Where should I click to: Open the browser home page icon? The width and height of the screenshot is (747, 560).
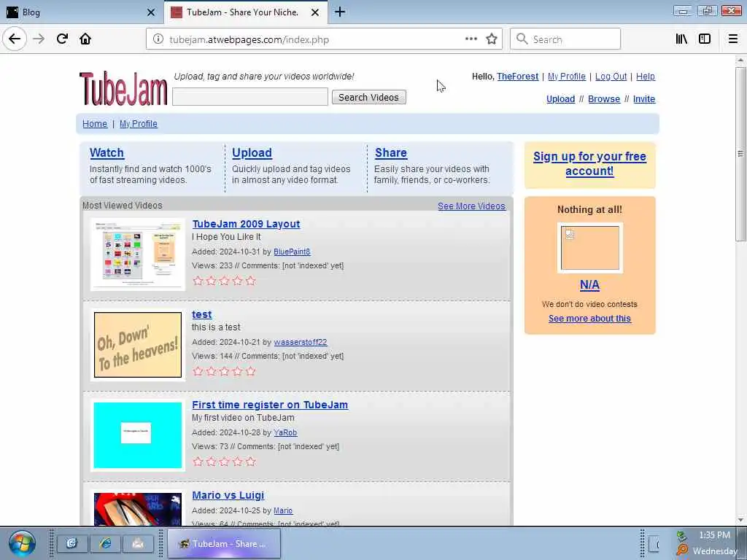coord(85,39)
